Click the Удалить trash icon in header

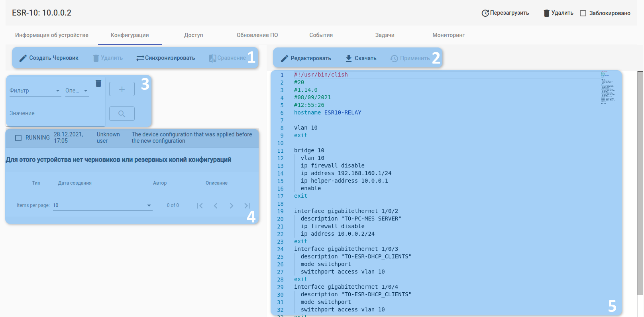[547, 13]
